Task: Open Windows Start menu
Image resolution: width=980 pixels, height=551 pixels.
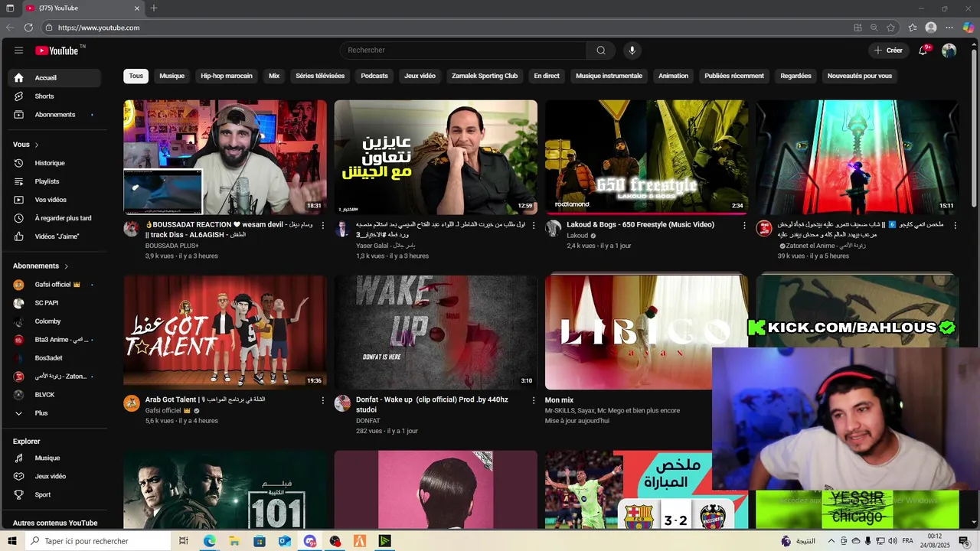Action: [x=11, y=541]
